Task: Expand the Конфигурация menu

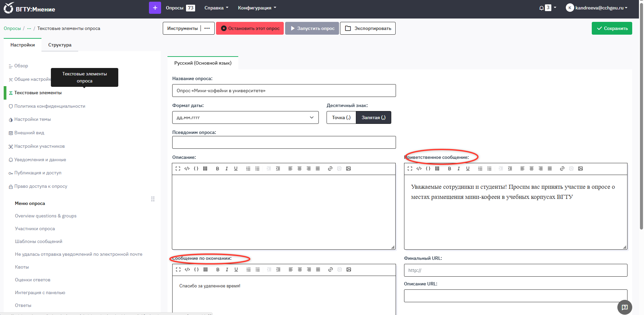Action: [257, 8]
